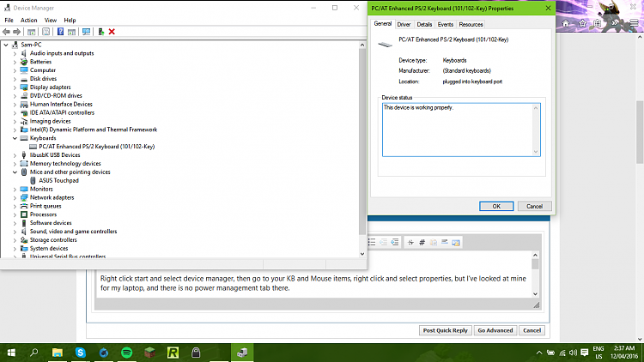The height and width of the screenshot is (362, 644).
Task: Click the reply editor scrollbar down arrow
Action: [x=535, y=294]
